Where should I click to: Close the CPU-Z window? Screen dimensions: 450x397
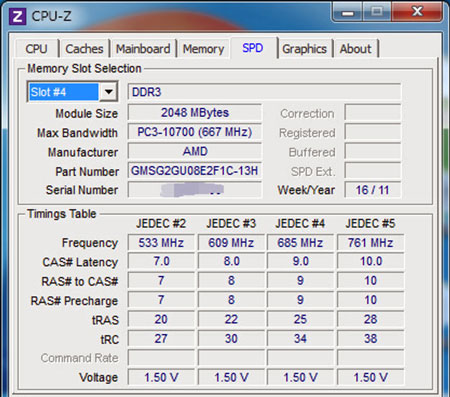[417, 12]
